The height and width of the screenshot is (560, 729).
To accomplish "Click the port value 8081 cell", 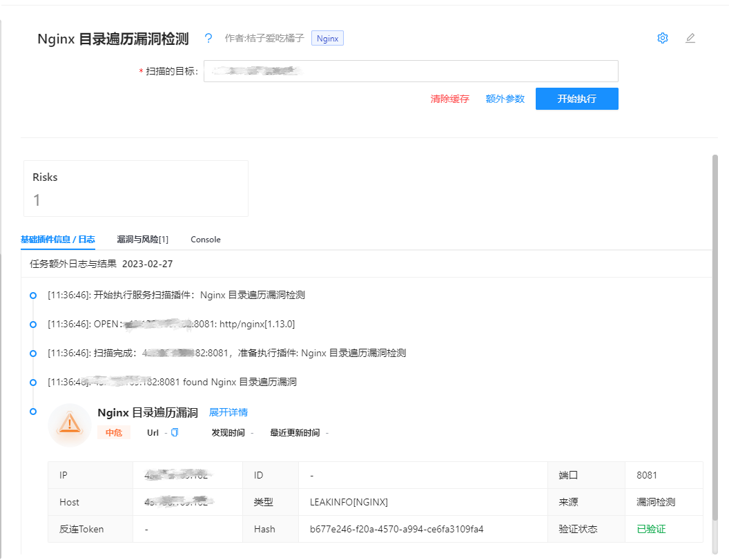I will pos(664,475).
